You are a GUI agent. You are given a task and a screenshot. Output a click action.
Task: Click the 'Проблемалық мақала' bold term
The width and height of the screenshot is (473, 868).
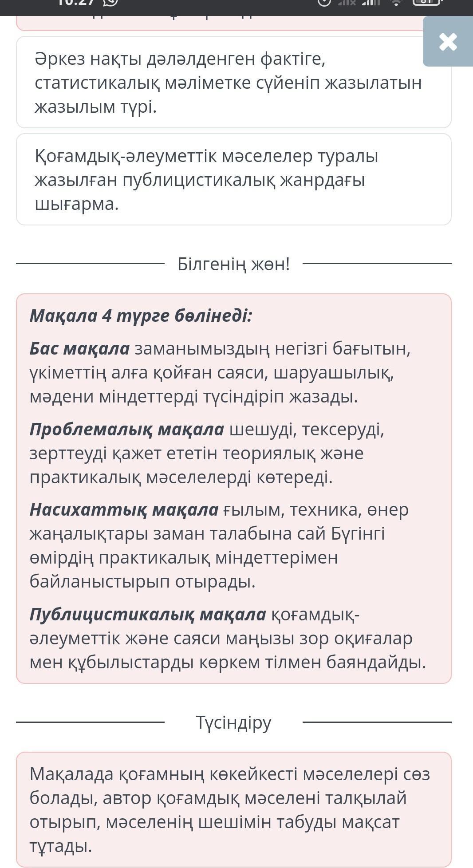coord(127,430)
